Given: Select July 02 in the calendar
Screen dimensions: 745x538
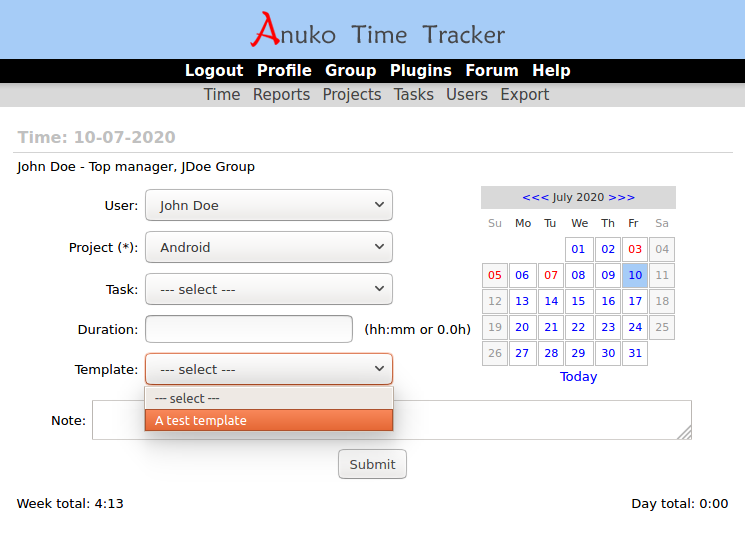Looking at the screenshot, I should coord(608,249).
